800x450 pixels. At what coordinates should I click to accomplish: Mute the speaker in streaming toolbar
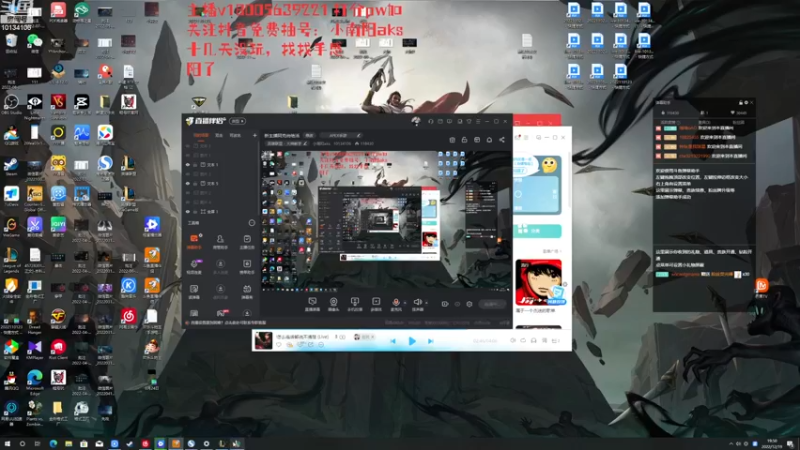(x=417, y=304)
